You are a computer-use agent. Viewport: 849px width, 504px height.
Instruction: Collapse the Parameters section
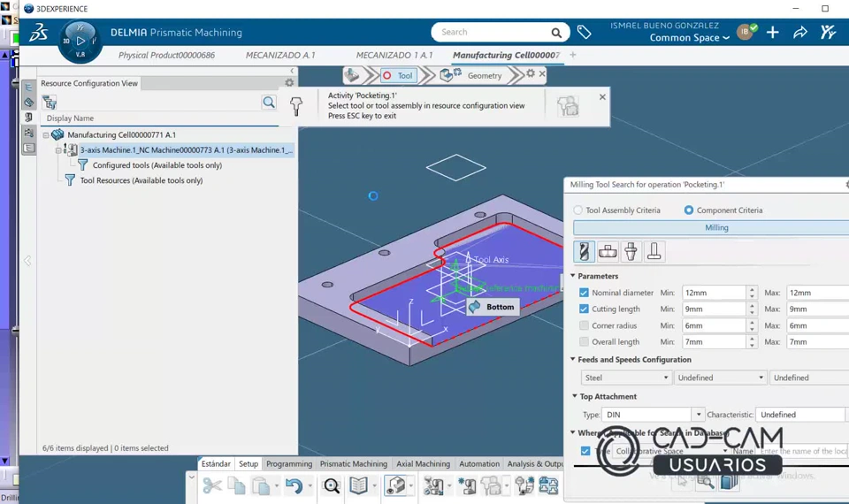(x=573, y=276)
